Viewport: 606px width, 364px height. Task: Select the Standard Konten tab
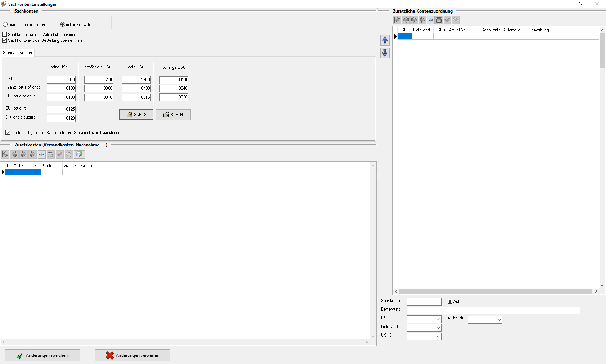(17, 53)
